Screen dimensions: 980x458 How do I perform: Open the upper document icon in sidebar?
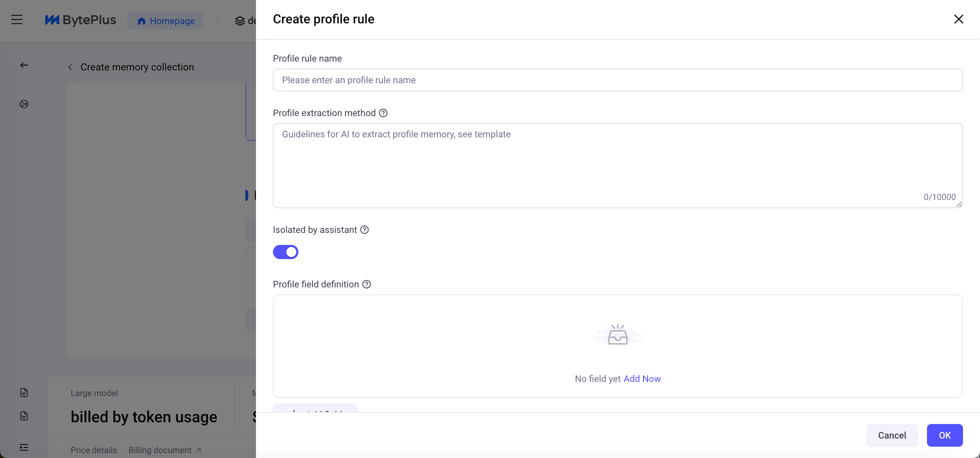click(24, 393)
